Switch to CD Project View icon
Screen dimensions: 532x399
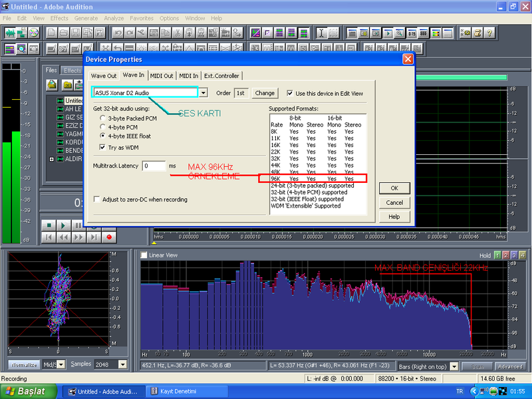(33, 33)
